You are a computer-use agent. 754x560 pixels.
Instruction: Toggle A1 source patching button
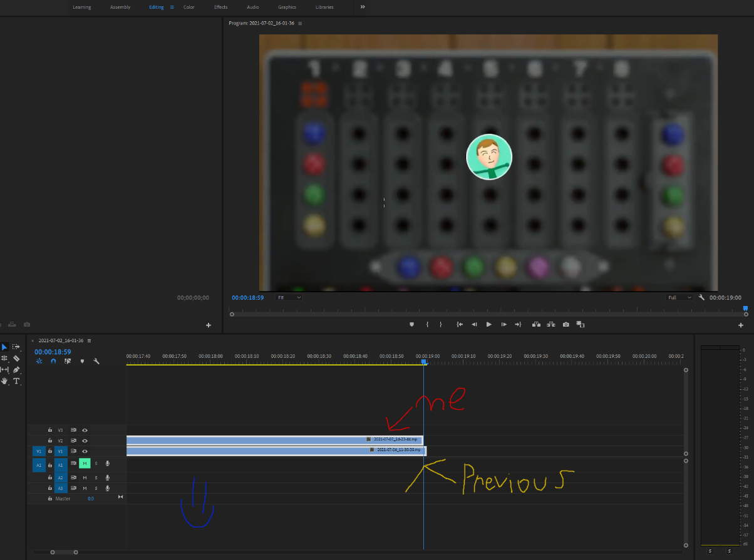[39, 465]
